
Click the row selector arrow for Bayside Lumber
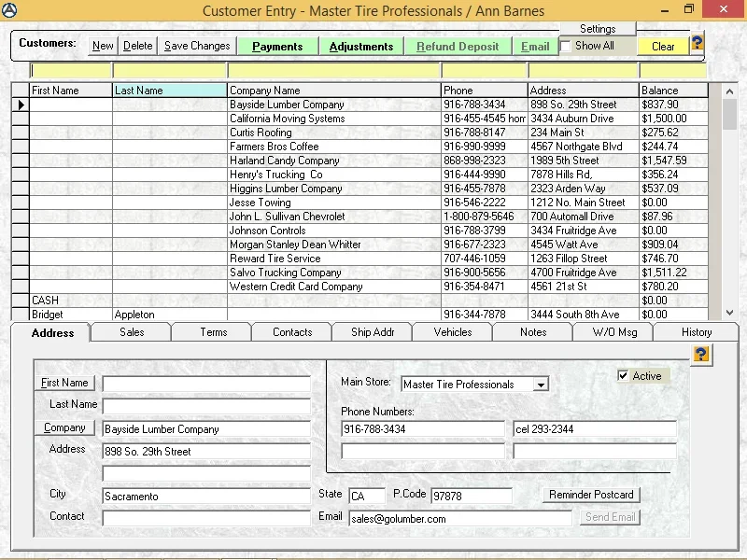[x=21, y=105]
